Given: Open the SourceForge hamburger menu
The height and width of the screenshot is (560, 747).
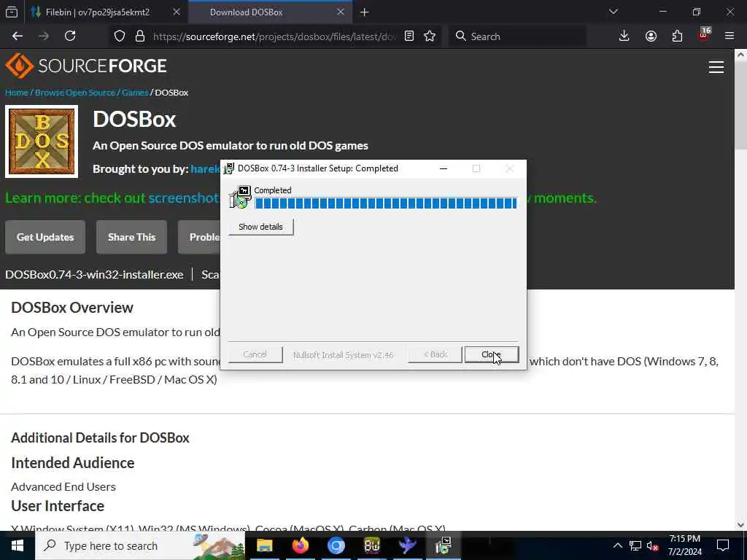Looking at the screenshot, I should click(x=716, y=67).
